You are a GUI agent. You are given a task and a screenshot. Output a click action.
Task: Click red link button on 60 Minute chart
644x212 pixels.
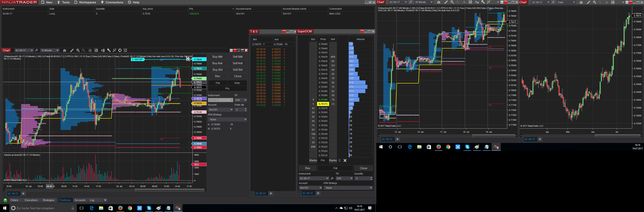[505, 2]
